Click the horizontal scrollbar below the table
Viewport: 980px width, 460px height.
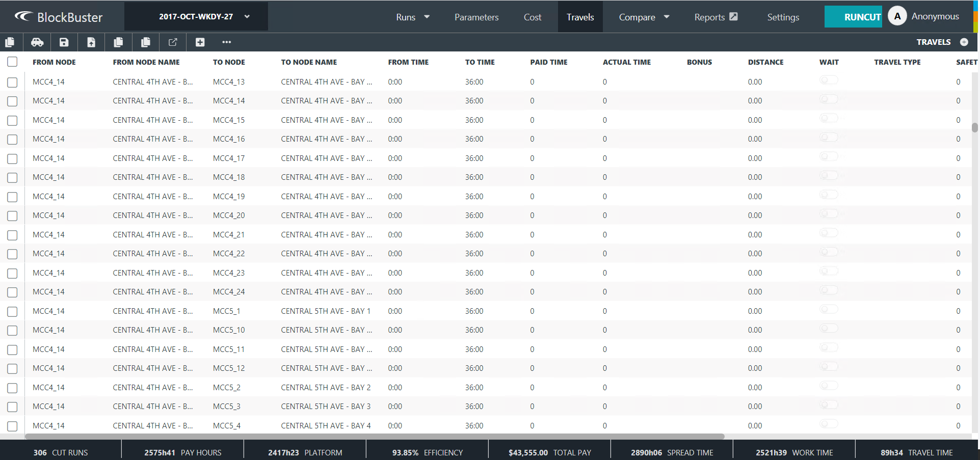[375, 437]
